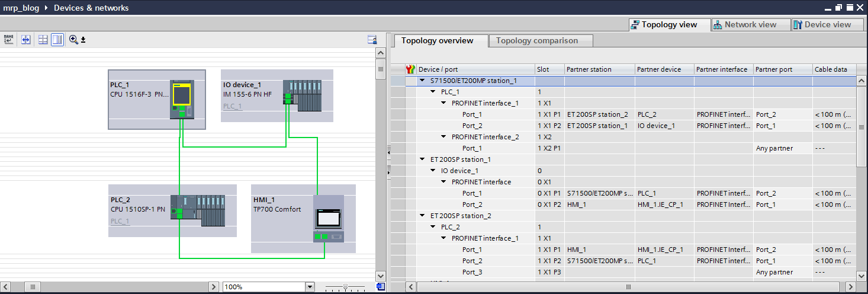868x294 pixels.
Task: Click the zoom magnifier tool icon
Action: 73,39
